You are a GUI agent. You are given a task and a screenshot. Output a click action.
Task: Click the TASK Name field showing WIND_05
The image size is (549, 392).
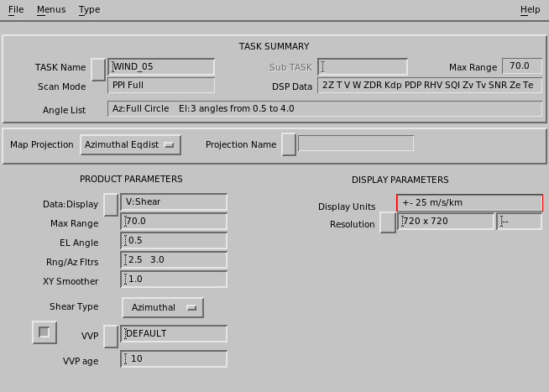click(161, 67)
